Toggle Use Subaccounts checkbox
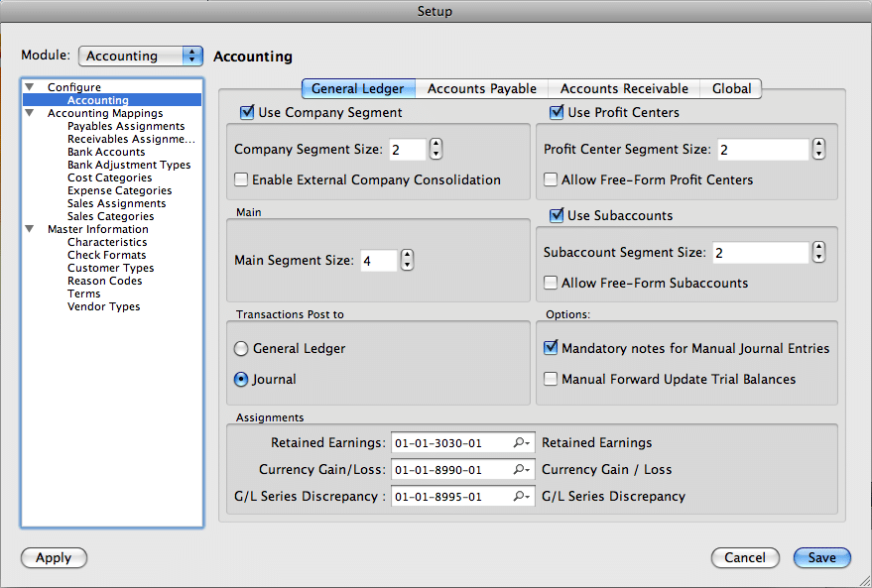The image size is (872, 588). (x=557, y=215)
